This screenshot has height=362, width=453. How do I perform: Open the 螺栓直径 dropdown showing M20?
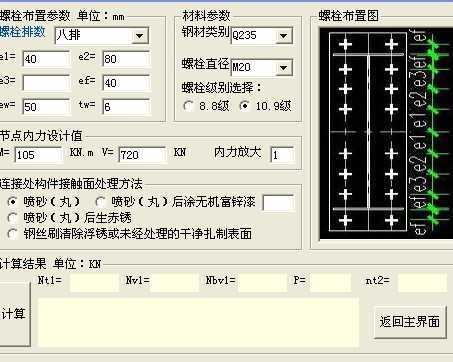click(262, 67)
